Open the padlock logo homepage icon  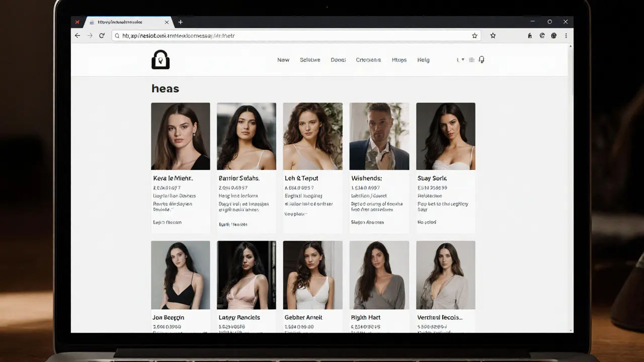160,59
